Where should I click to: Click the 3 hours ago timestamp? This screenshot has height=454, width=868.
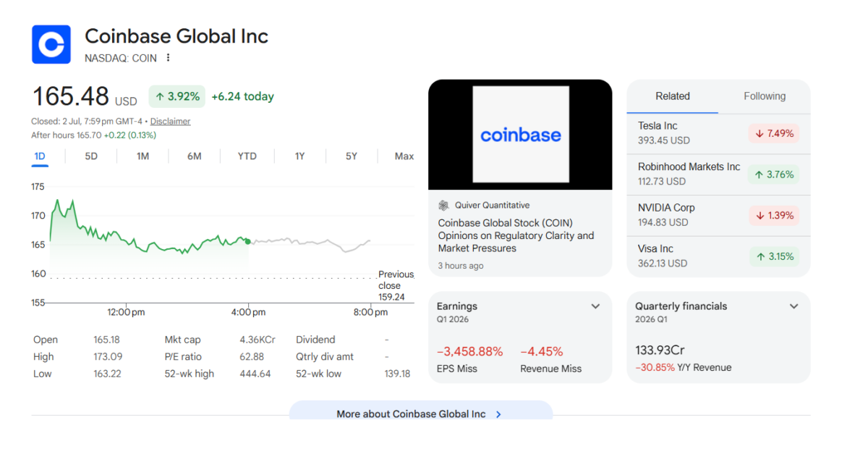[x=461, y=266]
